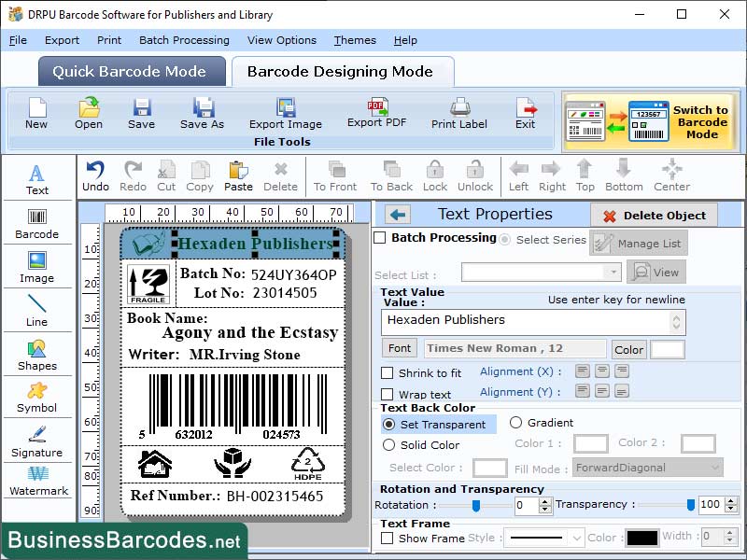
Task: Expand the Select List dropdown
Action: tap(613, 272)
